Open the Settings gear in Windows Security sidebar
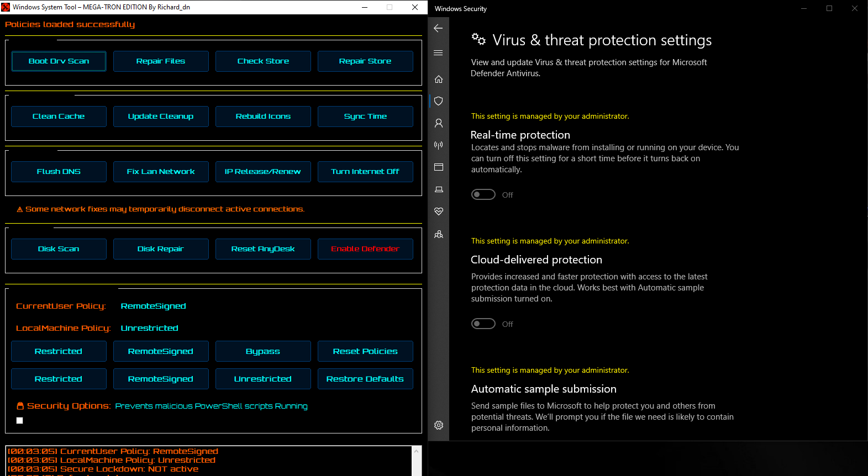Screen dimensions: 868x476 (439, 425)
